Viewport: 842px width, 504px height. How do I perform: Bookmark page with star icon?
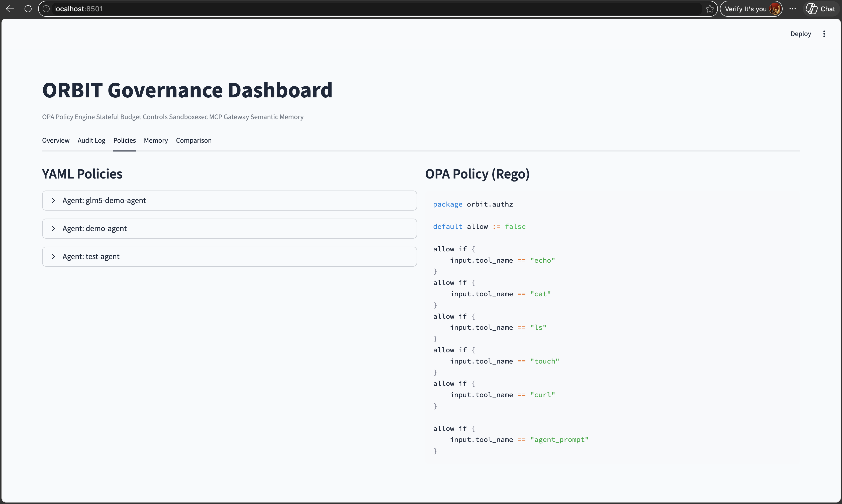coord(710,9)
